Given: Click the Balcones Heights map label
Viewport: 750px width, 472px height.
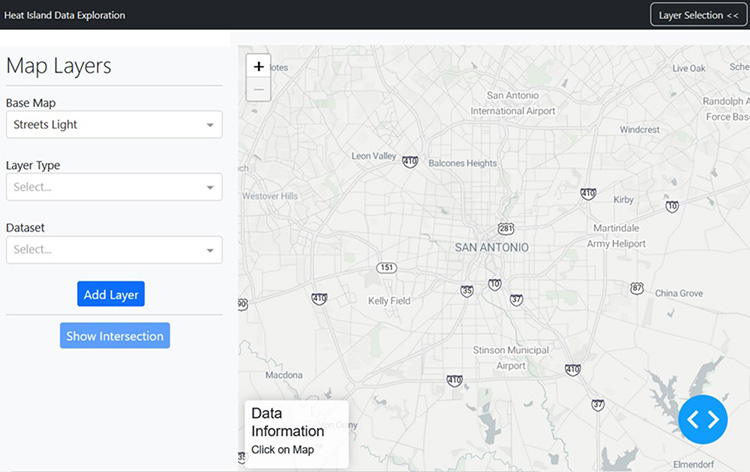Looking at the screenshot, I should pyautogui.click(x=463, y=163).
